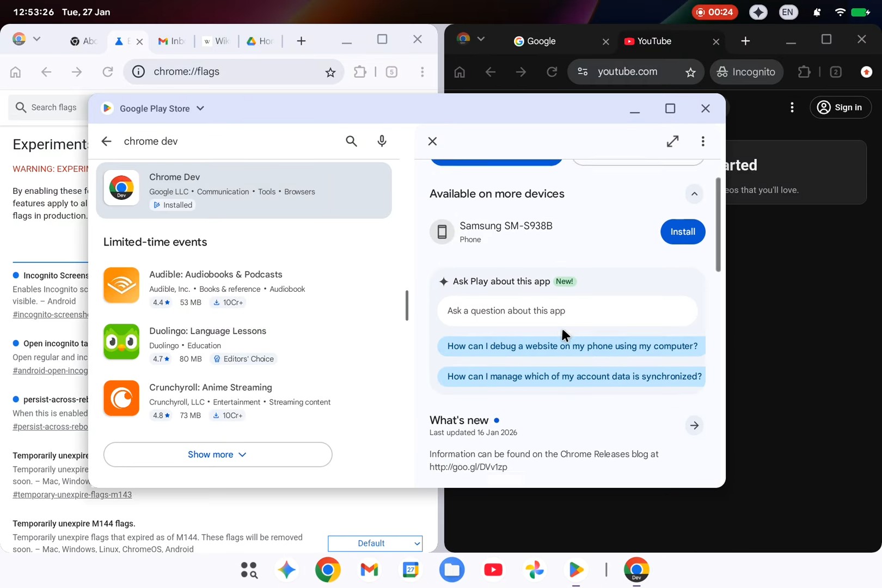
Task: Select the debug a website suggestion chip
Action: [572, 346]
